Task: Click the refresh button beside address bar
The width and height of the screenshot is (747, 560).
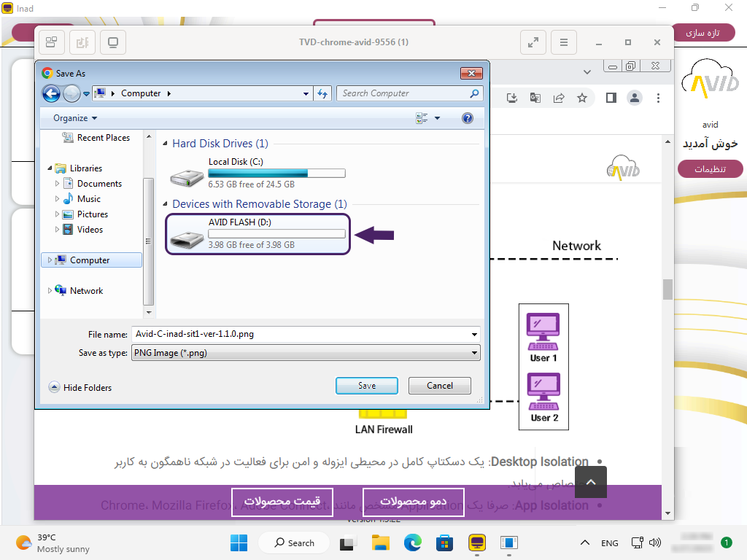Action: 322,94
